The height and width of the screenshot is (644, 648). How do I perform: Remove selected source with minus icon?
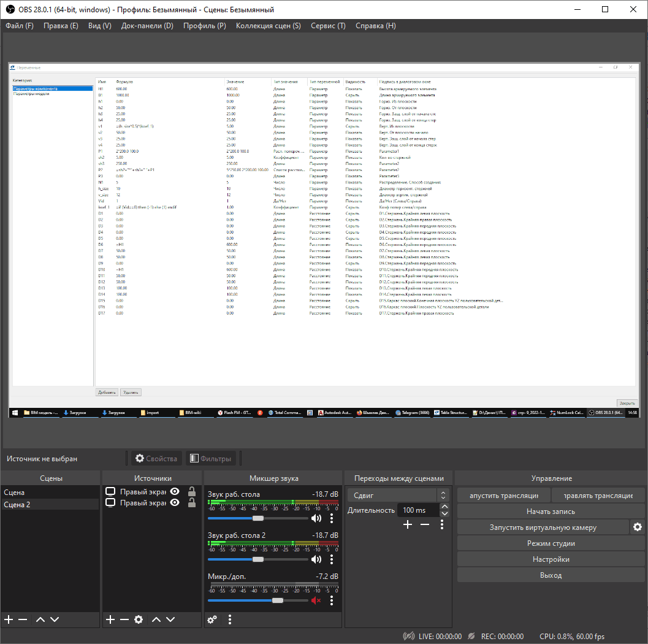(x=124, y=619)
